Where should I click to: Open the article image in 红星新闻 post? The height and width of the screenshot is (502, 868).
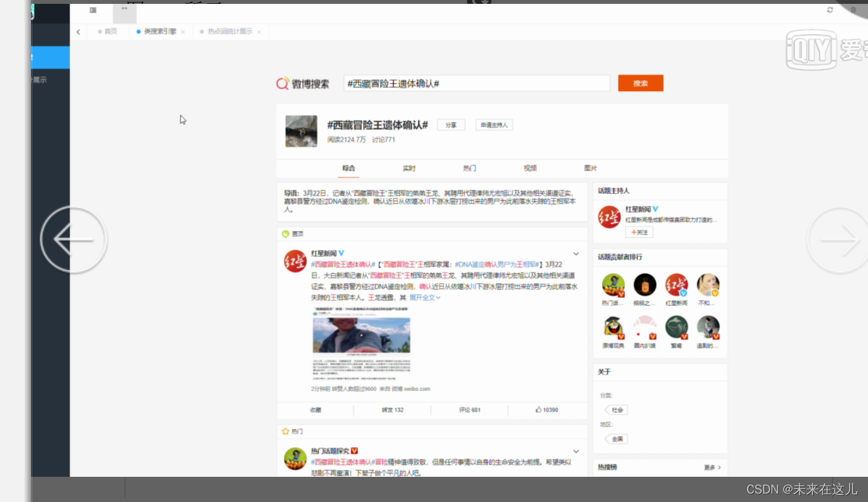coord(361,344)
